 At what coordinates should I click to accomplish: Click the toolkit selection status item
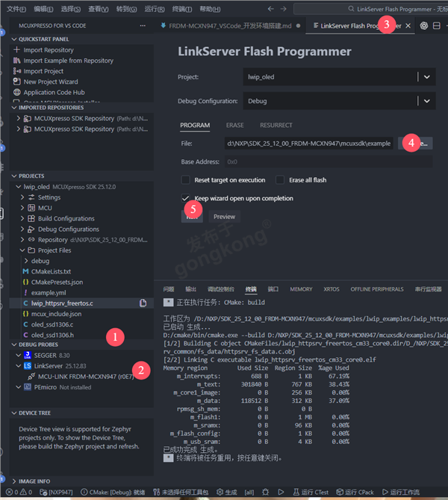(x=181, y=492)
